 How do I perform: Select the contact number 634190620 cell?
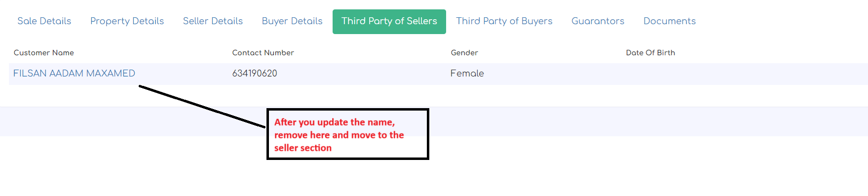point(255,74)
